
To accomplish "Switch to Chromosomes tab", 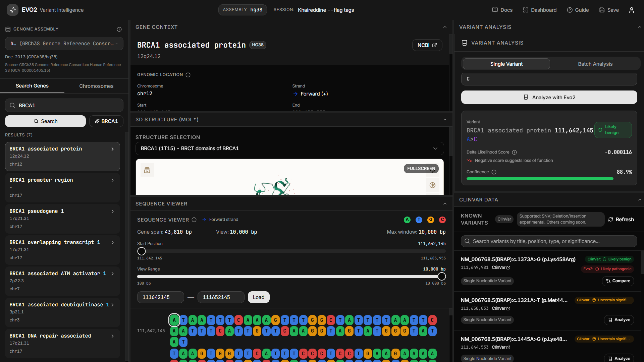I will [x=96, y=86].
